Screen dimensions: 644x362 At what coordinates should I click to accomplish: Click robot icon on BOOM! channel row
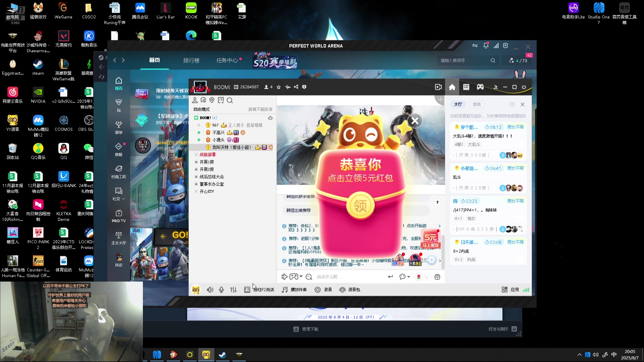coord(270,118)
